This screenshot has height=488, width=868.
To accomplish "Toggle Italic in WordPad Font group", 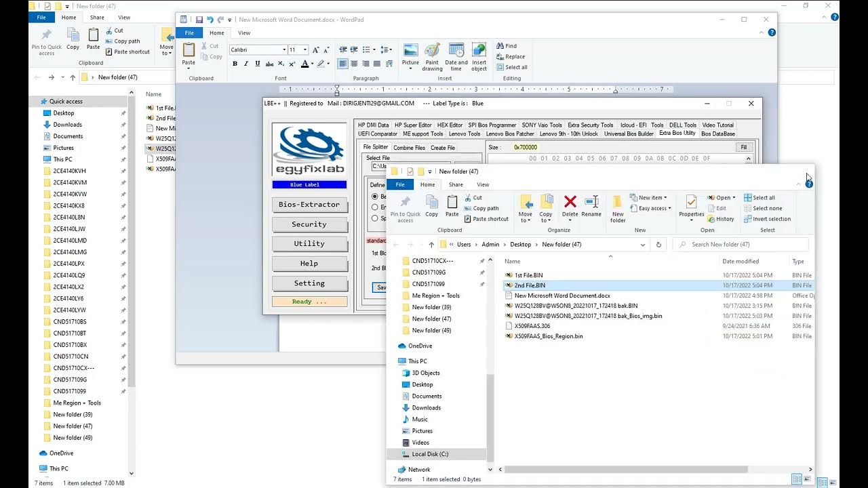I will click(246, 64).
